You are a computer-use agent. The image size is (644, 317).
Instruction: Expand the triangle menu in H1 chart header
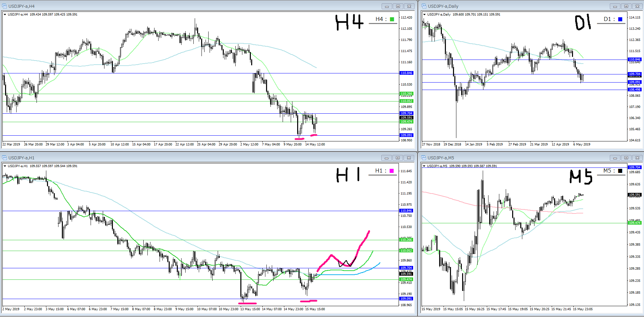(5, 166)
